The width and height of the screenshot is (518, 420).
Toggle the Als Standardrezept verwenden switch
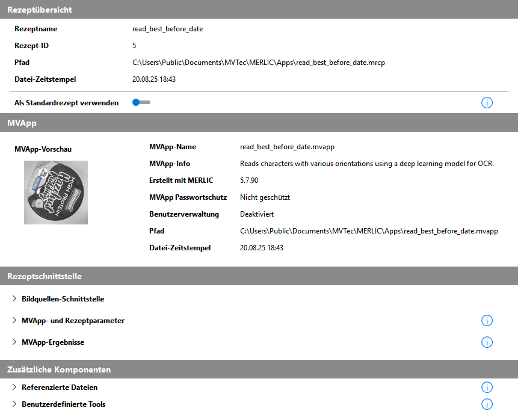pos(141,102)
